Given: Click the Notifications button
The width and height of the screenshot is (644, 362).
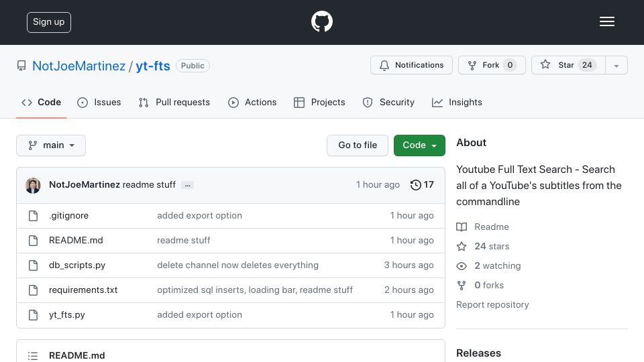Looking at the screenshot, I should (x=411, y=65).
